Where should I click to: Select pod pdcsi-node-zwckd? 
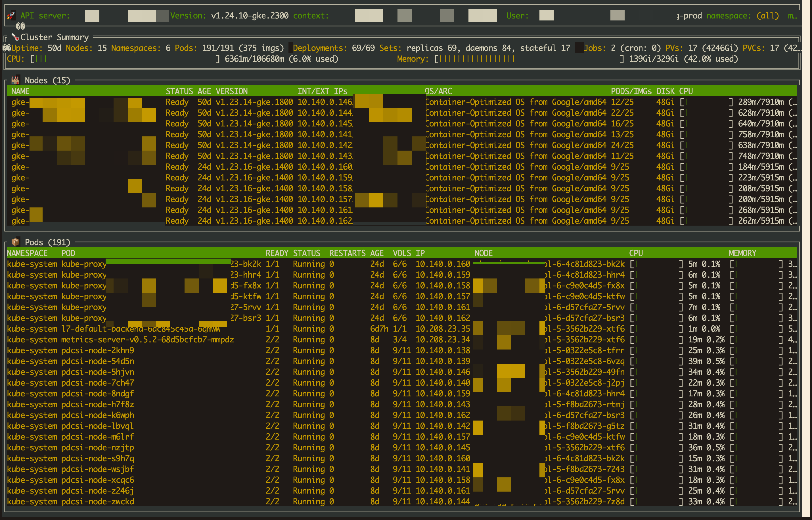pos(97,502)
